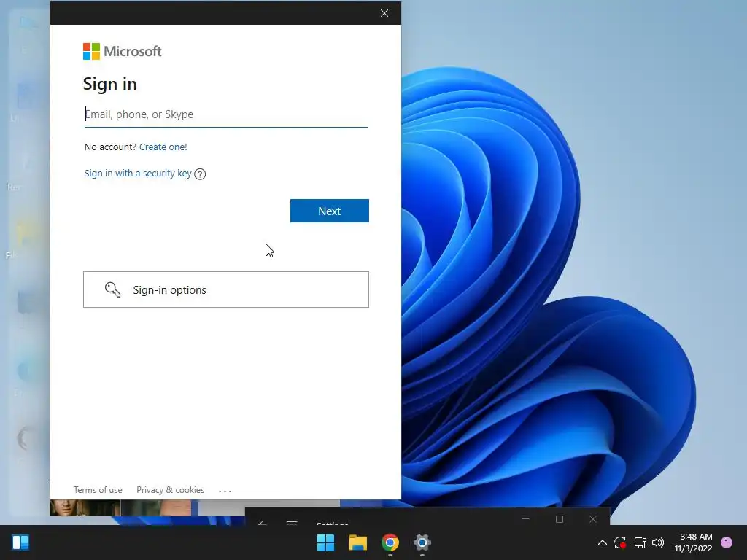
Task: Open the Terms of use link
Action: 98,490
